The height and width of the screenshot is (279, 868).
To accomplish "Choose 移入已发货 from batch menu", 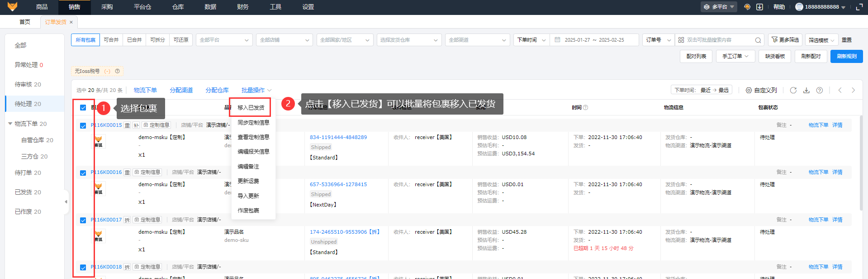I will tap(251, 107).
